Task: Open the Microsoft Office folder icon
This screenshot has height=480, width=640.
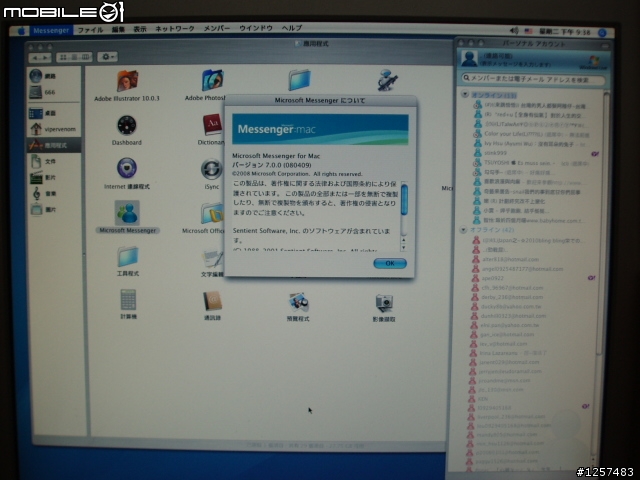Action: tap(212, 213)
